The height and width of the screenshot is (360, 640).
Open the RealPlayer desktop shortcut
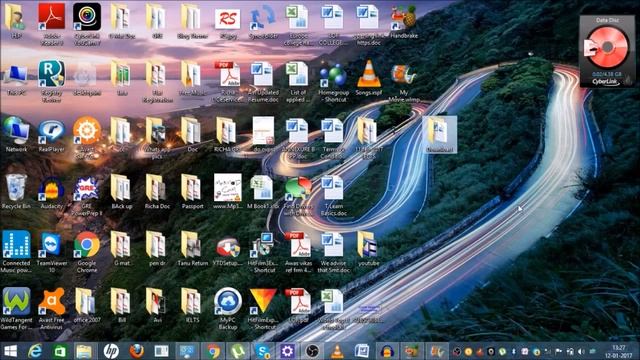click(51, 136)
